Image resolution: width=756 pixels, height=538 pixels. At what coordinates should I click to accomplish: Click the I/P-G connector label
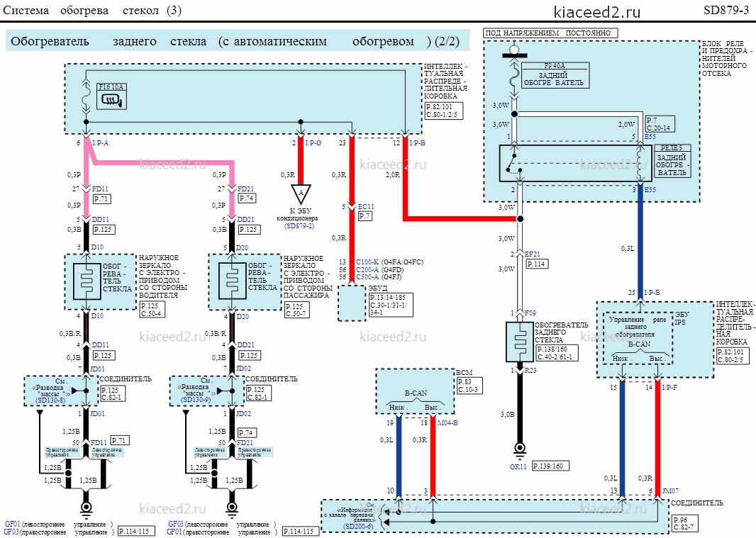click(313, 143)
